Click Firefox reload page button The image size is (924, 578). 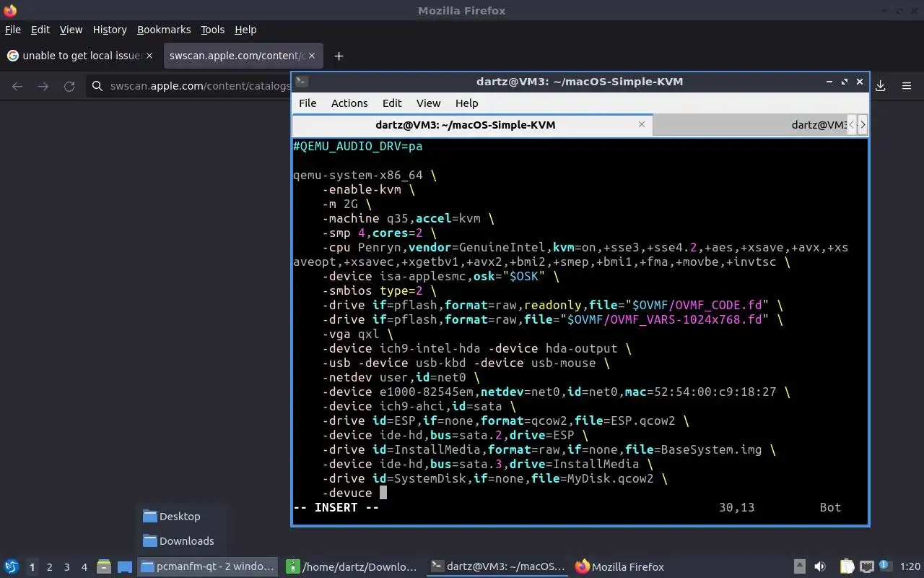click(69, 86)
